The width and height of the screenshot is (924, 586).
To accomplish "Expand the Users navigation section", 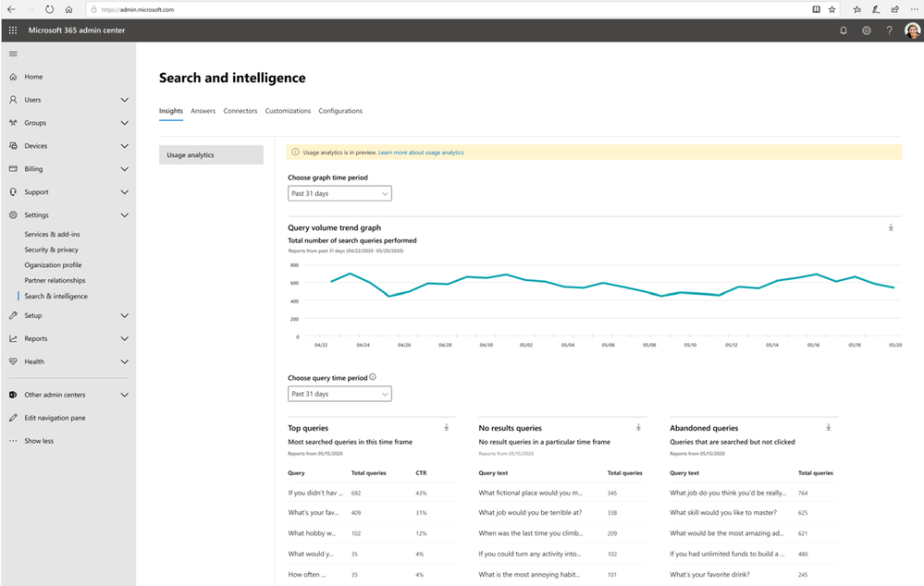I will 124,100.
